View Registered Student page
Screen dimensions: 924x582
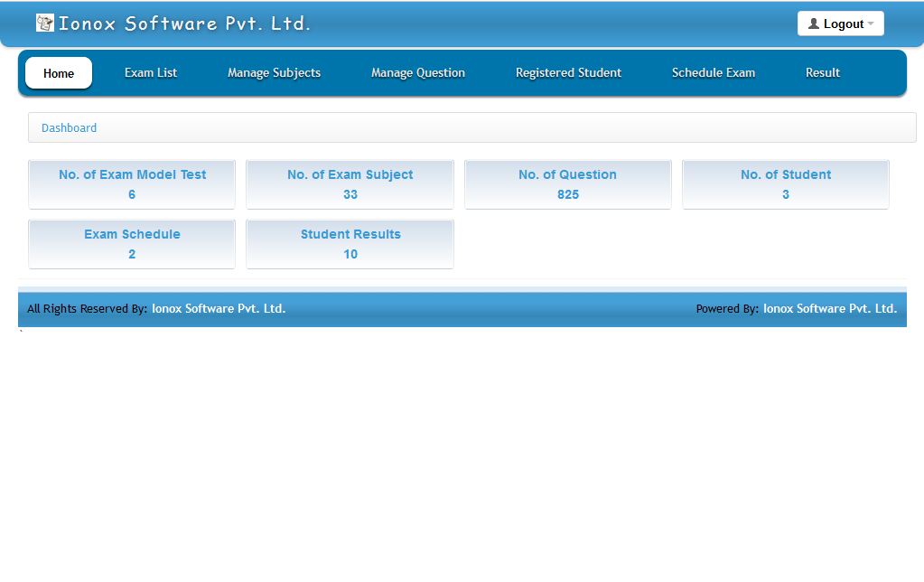pos(567,73)
